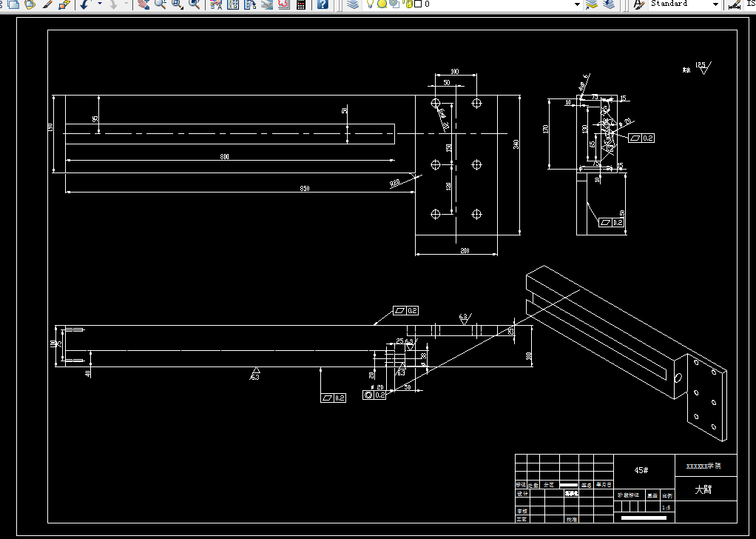
Task: Open Help with the question mark icon
Action: coord(323,4)
